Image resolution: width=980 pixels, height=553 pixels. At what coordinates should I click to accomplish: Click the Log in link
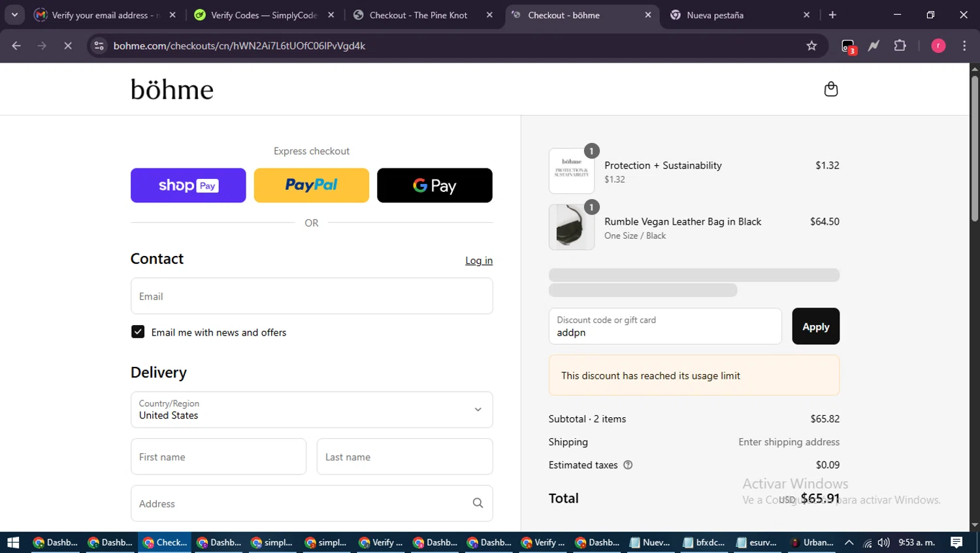click(x=479, y=261)
